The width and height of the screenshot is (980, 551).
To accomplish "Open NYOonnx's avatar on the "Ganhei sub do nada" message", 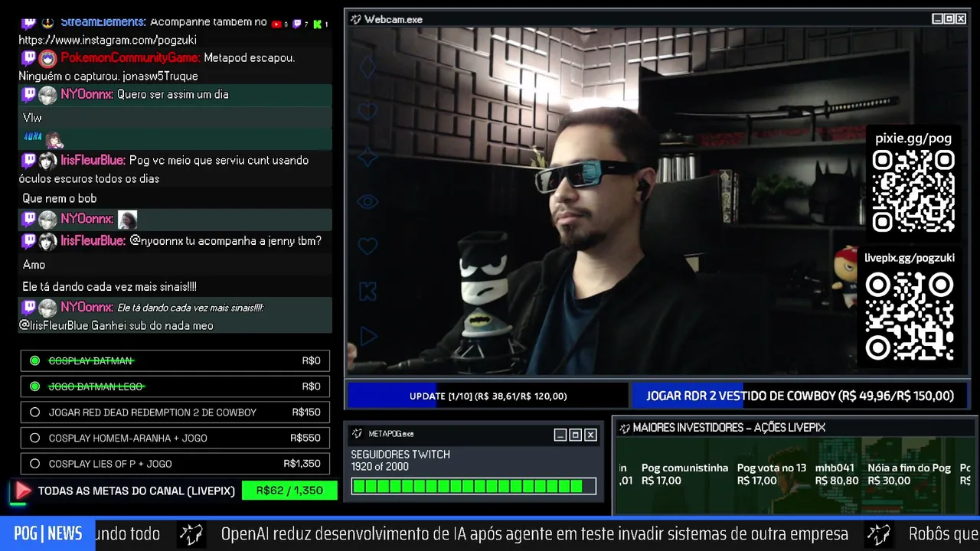I will point(47,308).
